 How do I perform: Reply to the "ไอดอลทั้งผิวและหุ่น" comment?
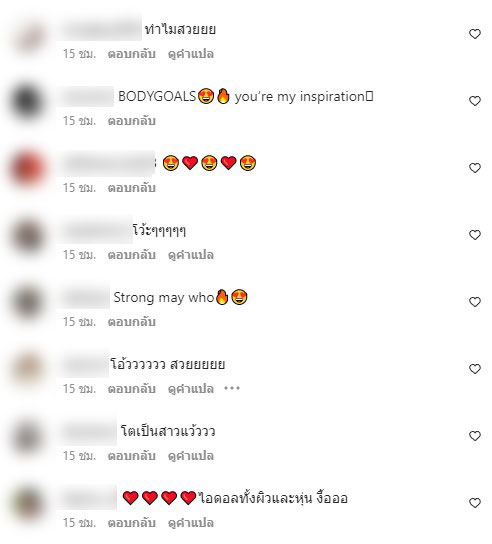[x=132, y=523]
